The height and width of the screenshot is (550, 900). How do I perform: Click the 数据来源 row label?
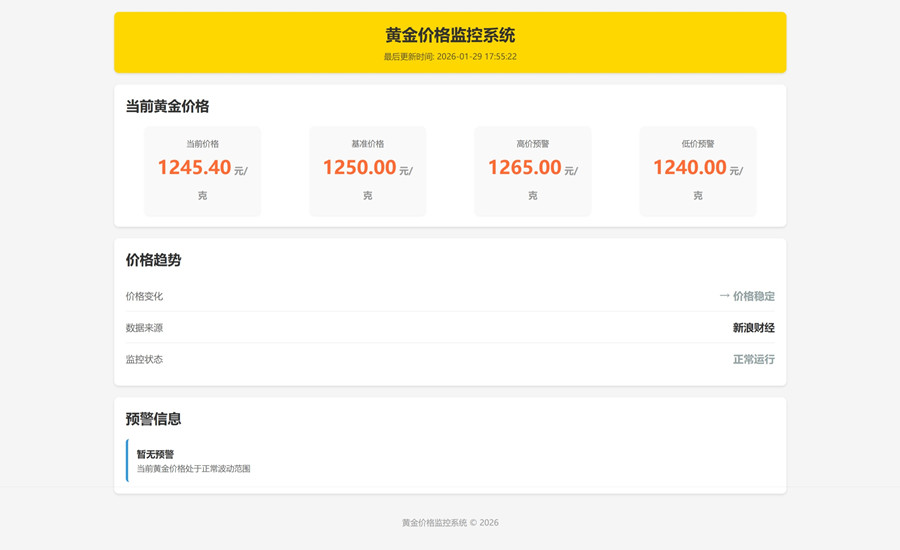pos(144,328)
